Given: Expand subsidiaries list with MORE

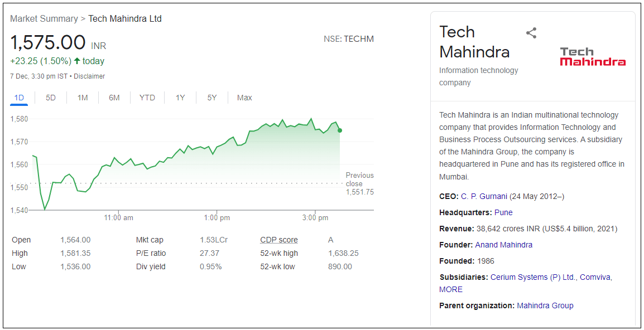Looking at the screenshot, I should [451, 289].
